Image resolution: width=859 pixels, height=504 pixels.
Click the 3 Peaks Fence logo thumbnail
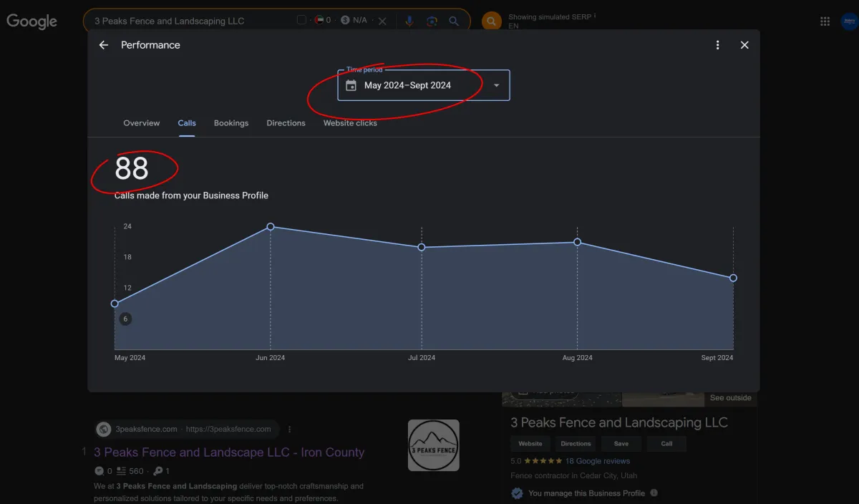434,445
